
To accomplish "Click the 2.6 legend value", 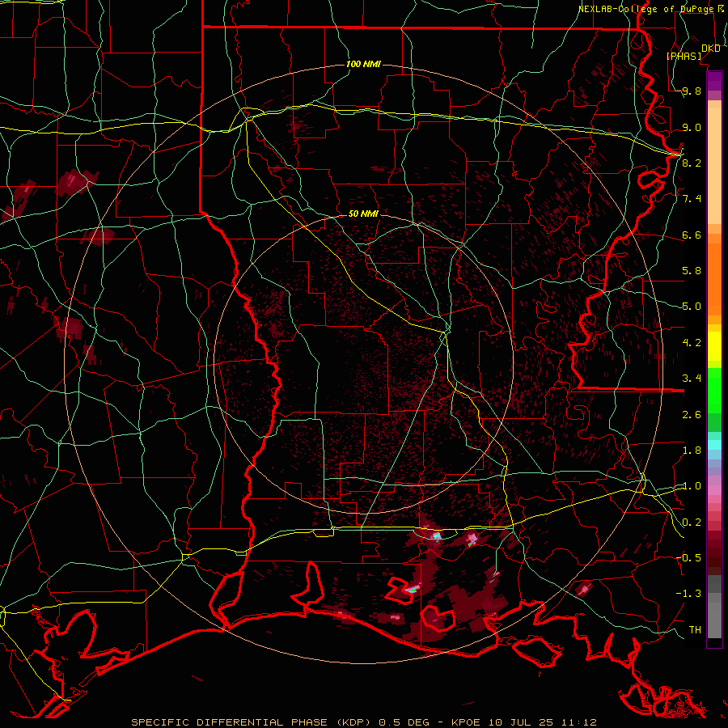I will (x=692, y=415).
